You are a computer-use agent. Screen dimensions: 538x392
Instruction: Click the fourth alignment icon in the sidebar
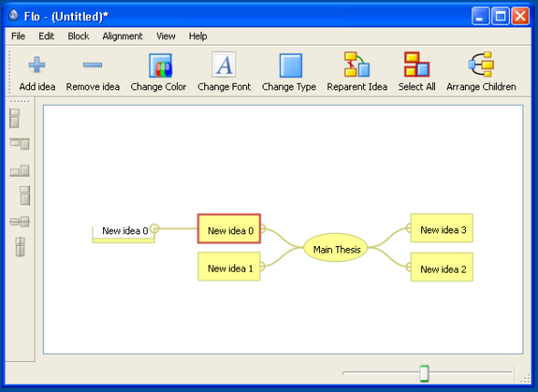pos(25,195)
